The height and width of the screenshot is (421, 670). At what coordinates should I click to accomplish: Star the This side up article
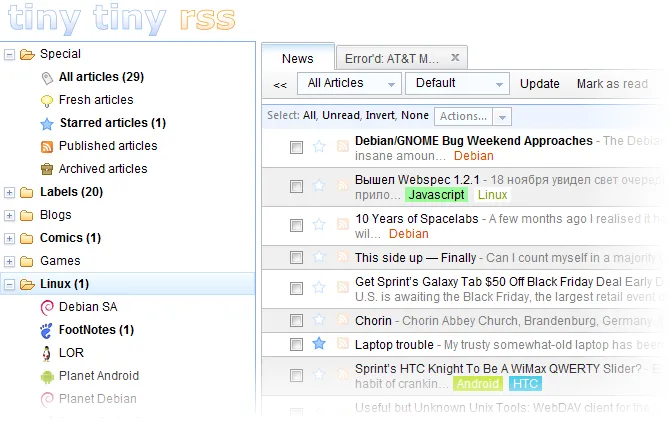tap(319, 256)
